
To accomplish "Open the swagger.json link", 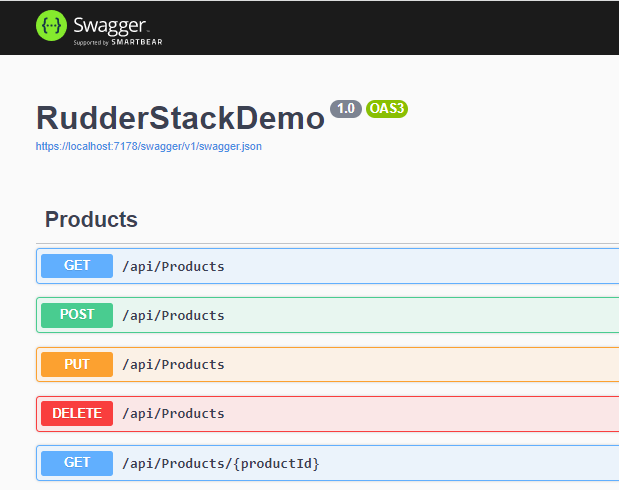I will 149,146.
